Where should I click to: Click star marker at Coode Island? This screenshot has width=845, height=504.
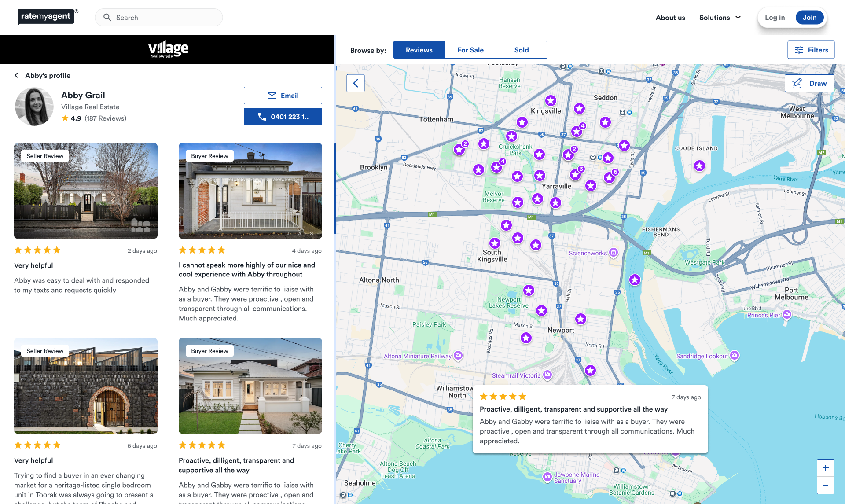coord(699,166)
